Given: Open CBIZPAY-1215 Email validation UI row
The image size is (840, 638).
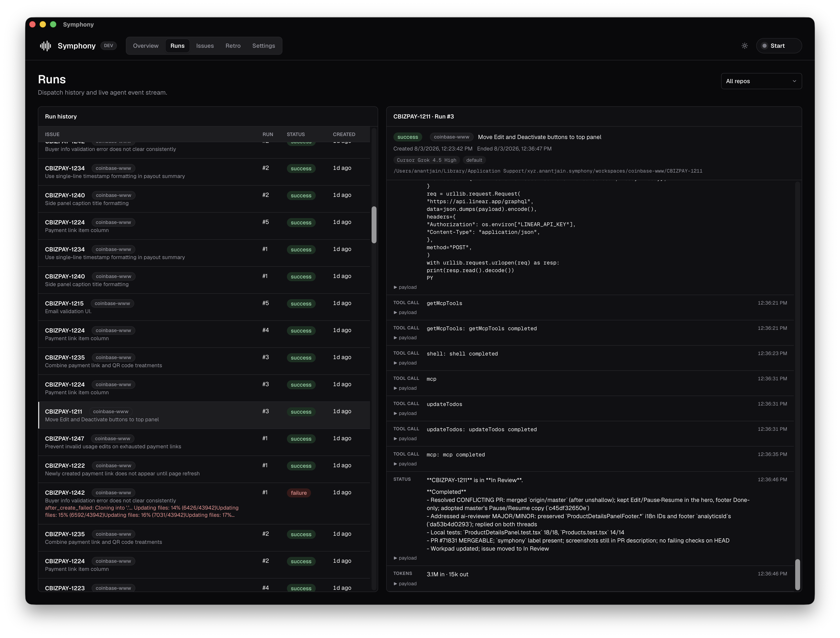Looking at the screenshot, I should coord(204,307).
